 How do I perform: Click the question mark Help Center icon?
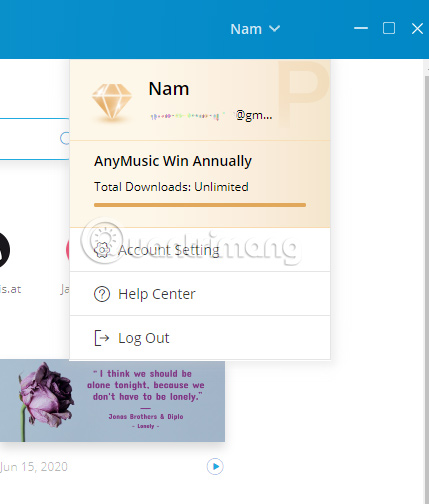pos(102,294)
